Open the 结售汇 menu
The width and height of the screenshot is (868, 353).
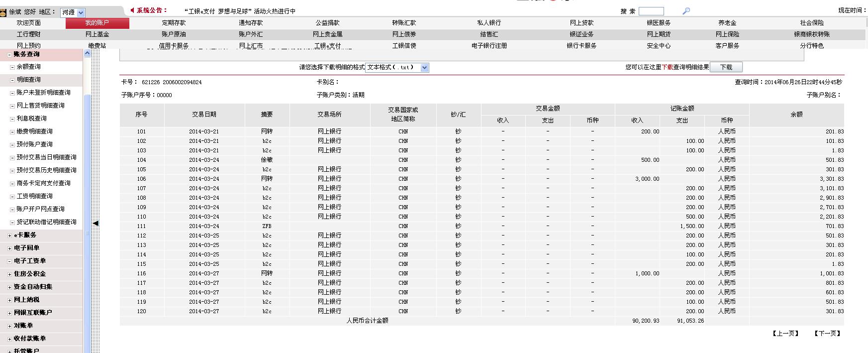[x=489, y=34]
